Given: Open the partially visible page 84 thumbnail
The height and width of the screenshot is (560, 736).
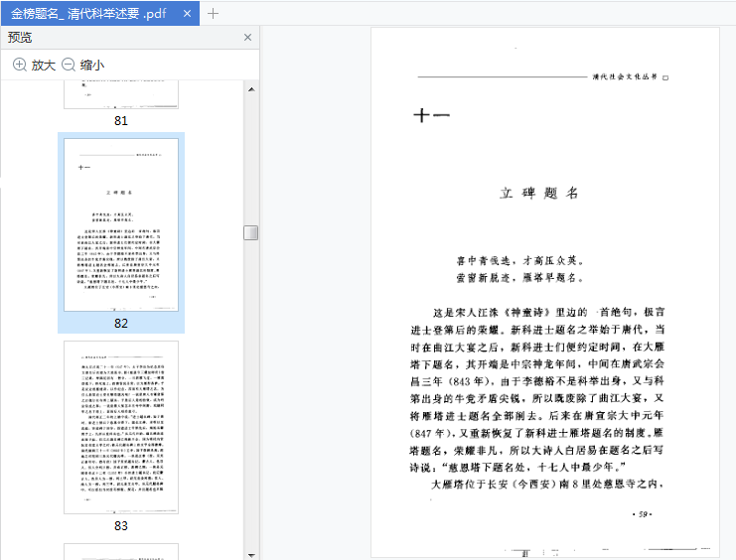Looking at the screenshot, I should pyautogui.click(x=121, y=551).
